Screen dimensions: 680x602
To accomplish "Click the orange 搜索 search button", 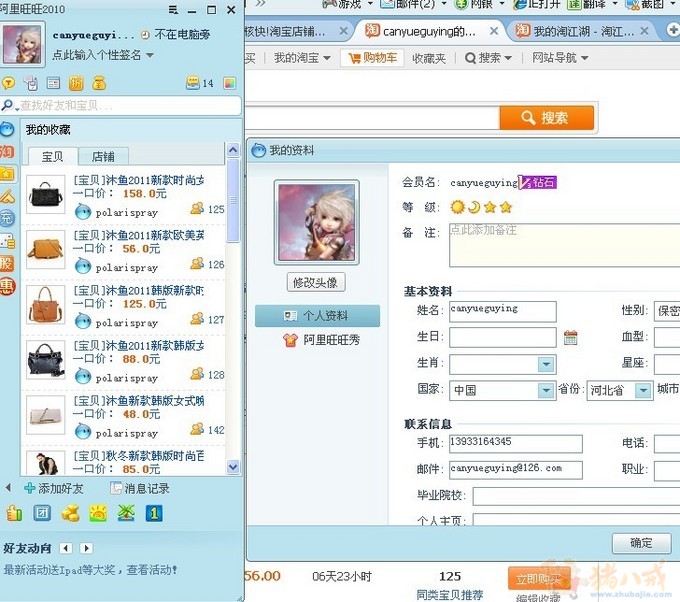I will [546, 118].
